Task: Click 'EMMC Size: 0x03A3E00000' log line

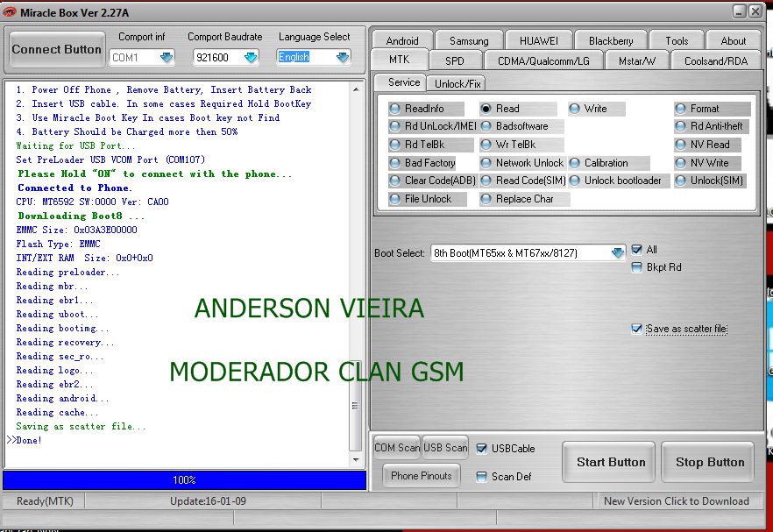Action: [76, 230]
